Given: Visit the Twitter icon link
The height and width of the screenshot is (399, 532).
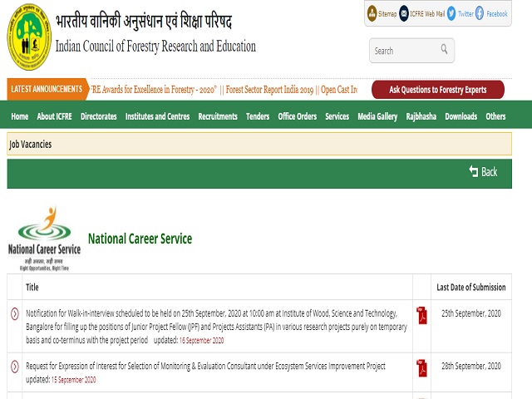Looking at the screenshot, I should pos(451,13).
